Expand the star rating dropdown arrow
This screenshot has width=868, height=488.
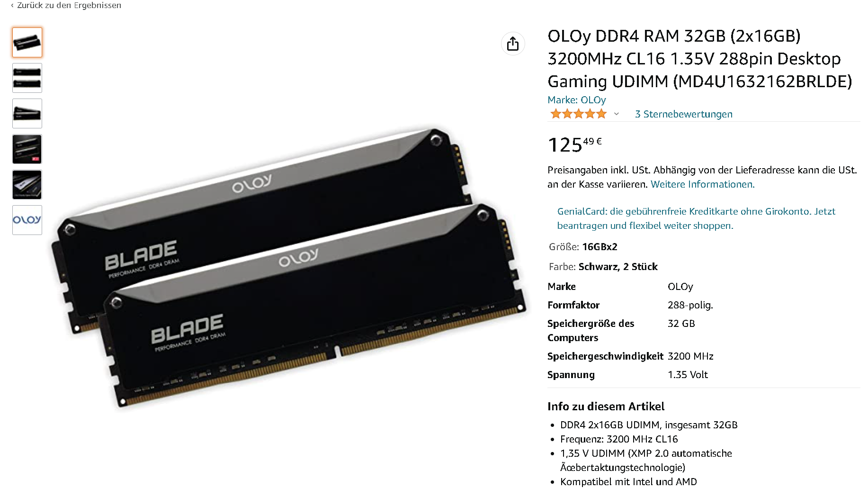[617, 114]
